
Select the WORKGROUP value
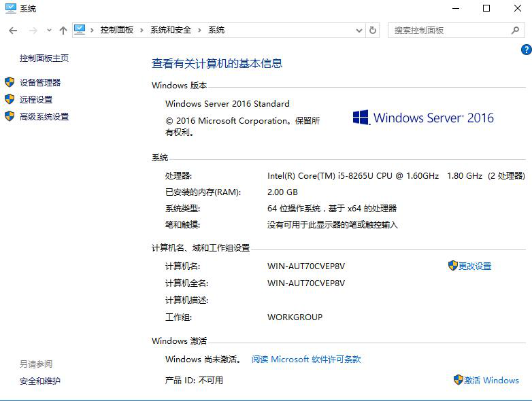[295, 317]
